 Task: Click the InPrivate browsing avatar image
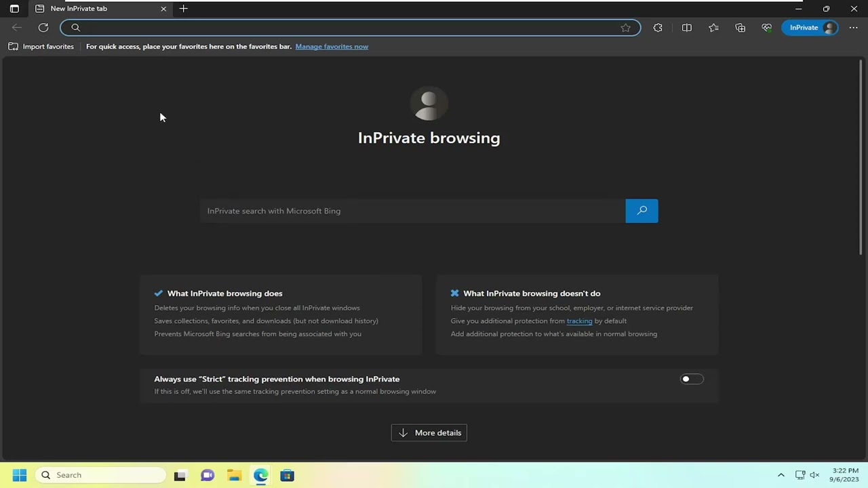point(429,104)
